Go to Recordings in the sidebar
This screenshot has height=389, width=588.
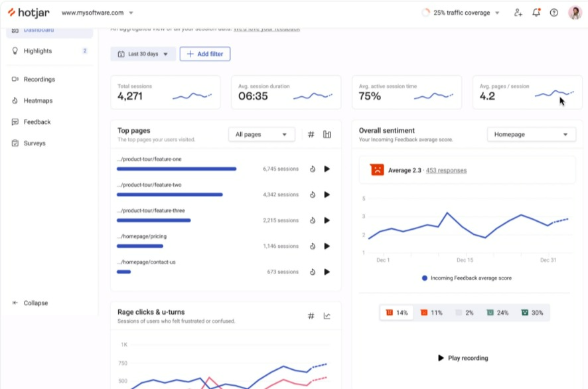(39, 80)
